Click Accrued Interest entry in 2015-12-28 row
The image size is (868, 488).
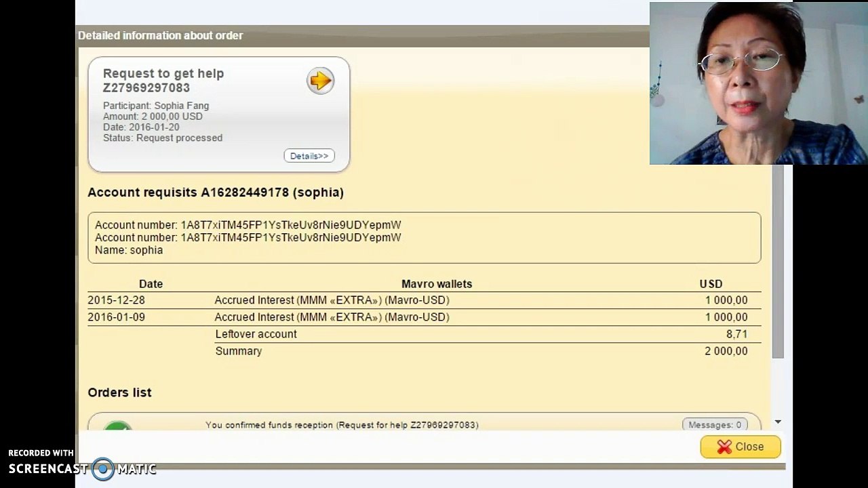pyautogui.click(x=332, y=300)
